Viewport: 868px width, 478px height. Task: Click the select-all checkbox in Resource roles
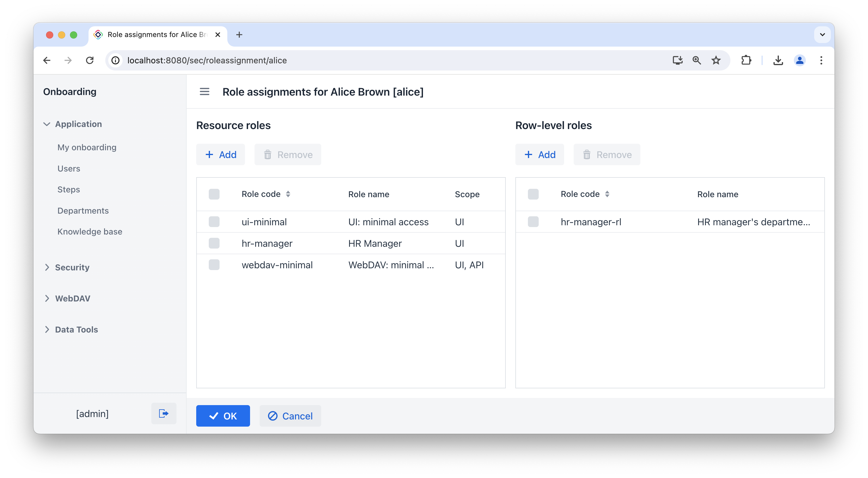214,194
